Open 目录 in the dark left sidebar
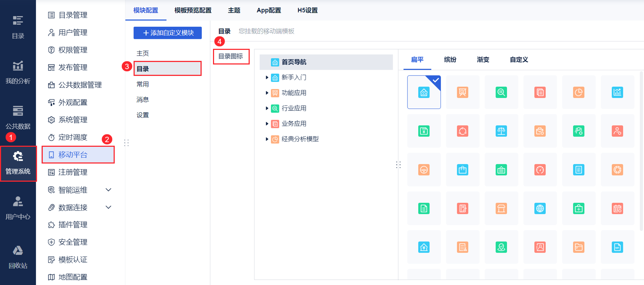644x285 pixels. (18, 27)
